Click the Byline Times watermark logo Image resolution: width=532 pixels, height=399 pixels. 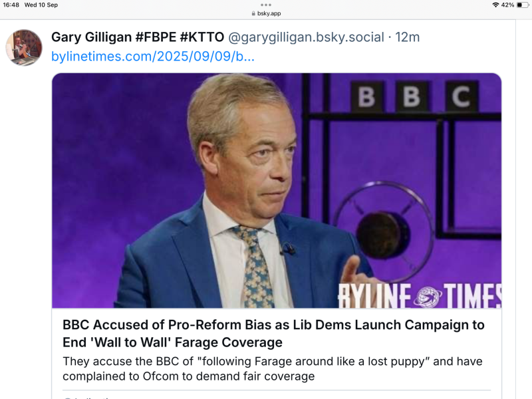coord(419,295)
